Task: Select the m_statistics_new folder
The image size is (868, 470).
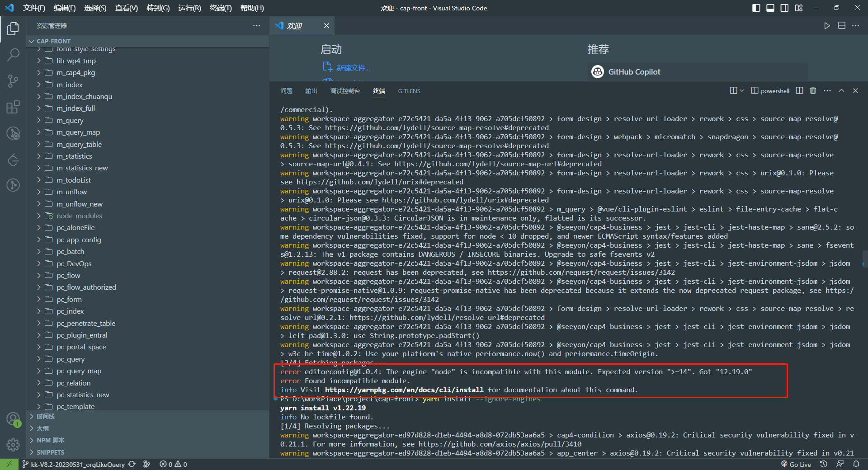Action: [x=82, y=168]
